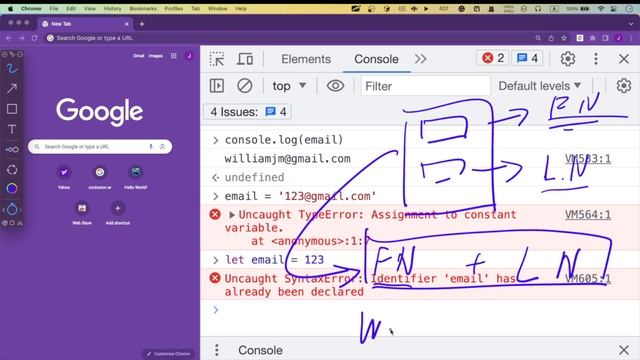640x360 pixels.
Task: Focus the console Filter field
Action: click(x=425, y=86)
